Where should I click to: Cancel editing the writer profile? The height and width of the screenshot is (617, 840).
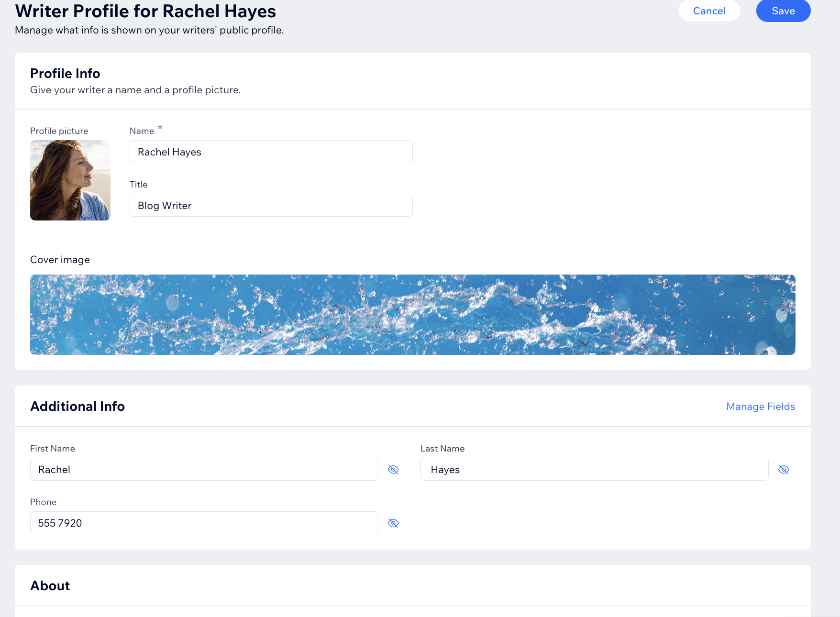(x=709, y=11)
